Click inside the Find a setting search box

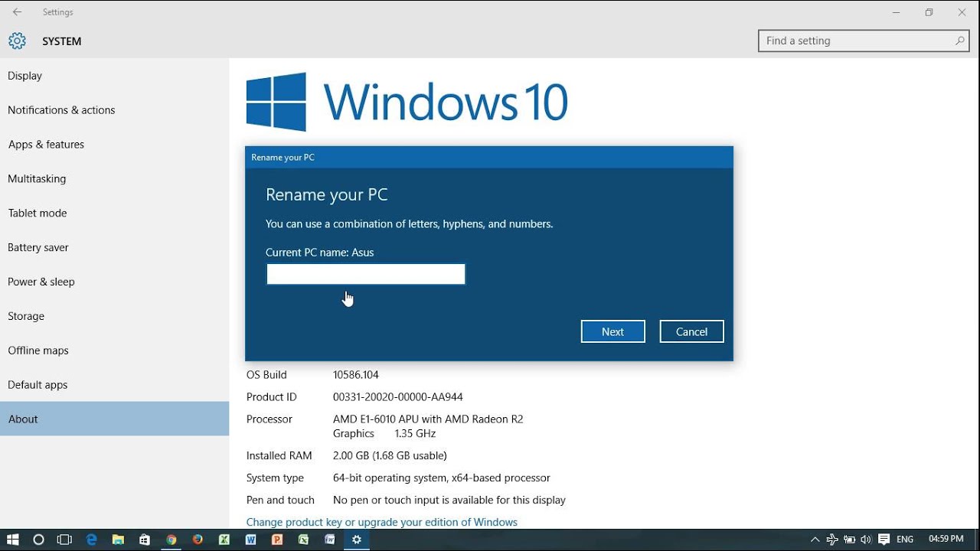[864, 41]
